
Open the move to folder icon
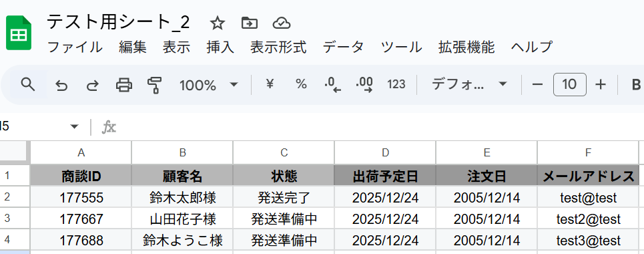(x=250, y=23)
